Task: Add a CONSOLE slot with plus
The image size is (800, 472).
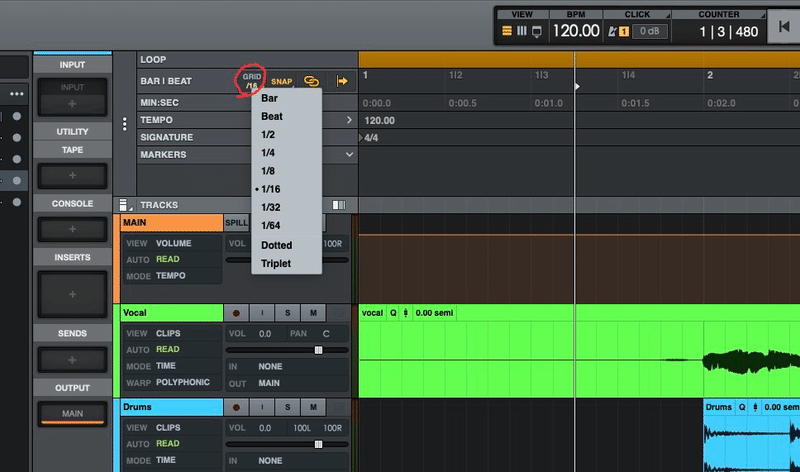Action: (72, 229)
